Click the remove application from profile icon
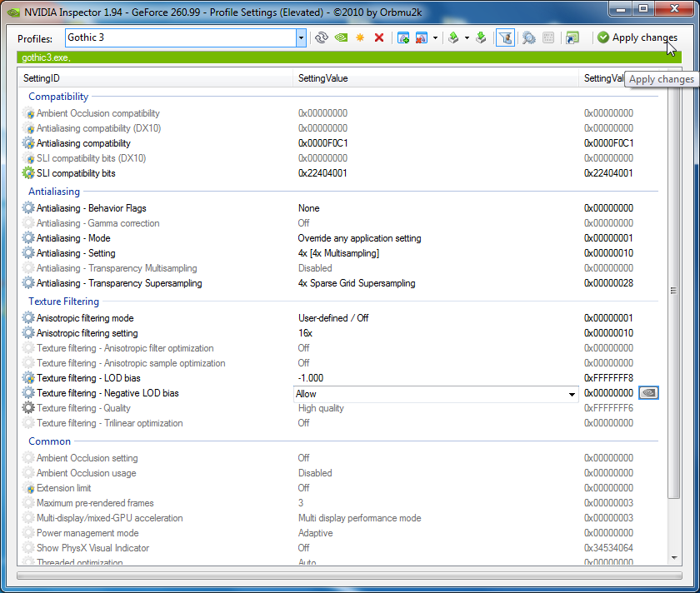Image resolution: width=700 pixels, height=593 pixels. [422, 37]
